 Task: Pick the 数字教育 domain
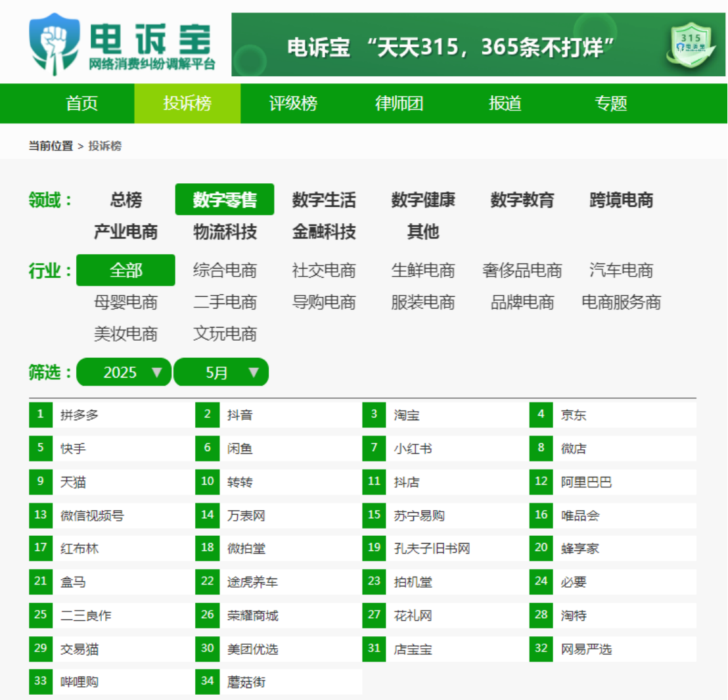[522, 200]
